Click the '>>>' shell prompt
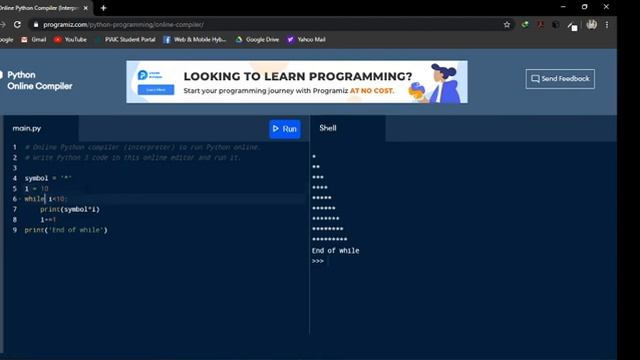The width and height of the screenshot is (640, 360). pos(318,261)
